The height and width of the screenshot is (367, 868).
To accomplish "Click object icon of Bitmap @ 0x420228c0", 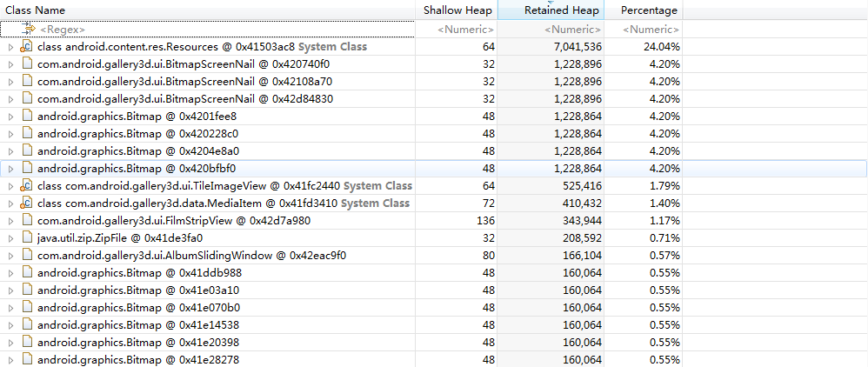I will 27,133.
